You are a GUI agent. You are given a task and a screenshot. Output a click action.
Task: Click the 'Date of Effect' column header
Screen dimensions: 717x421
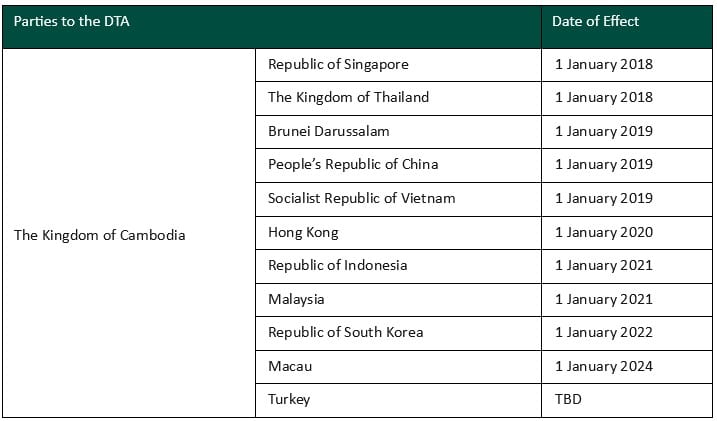pos(627,27)
